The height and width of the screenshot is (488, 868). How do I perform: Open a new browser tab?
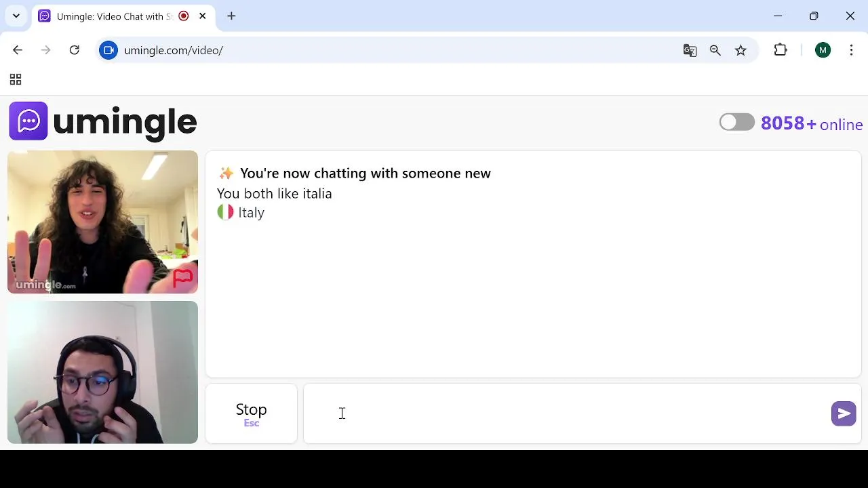coord(231,16)
